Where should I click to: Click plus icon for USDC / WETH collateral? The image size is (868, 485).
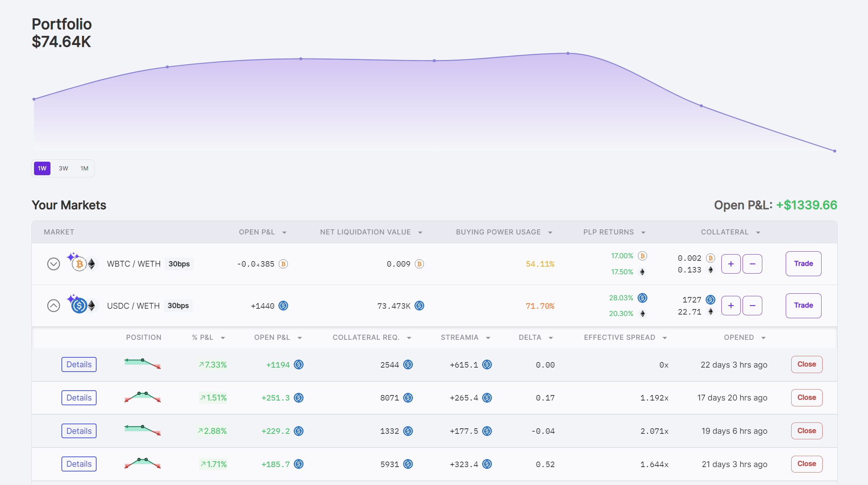coord(730,305)
